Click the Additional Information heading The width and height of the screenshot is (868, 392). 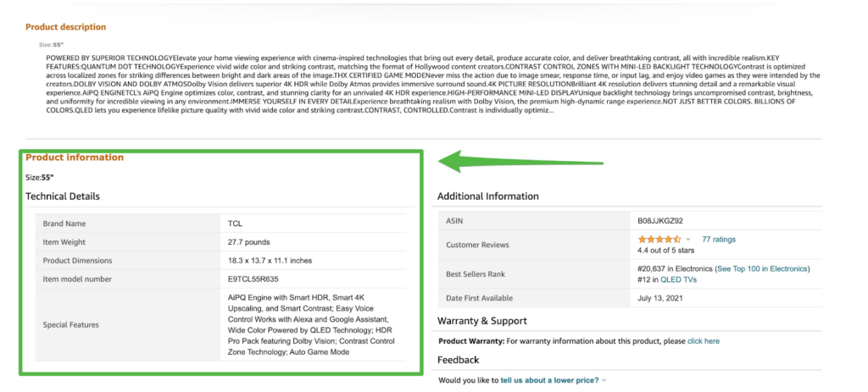(487, 196)
